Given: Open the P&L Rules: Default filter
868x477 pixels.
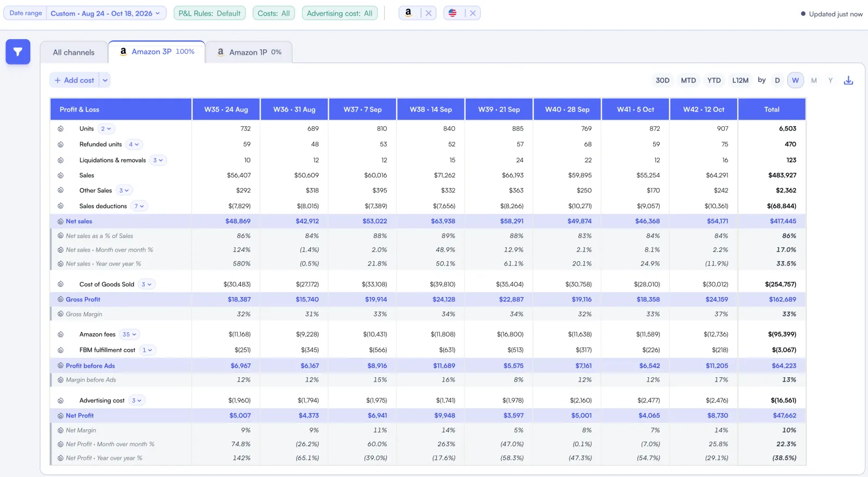Looking at the screenshot, I should (209, 13).
